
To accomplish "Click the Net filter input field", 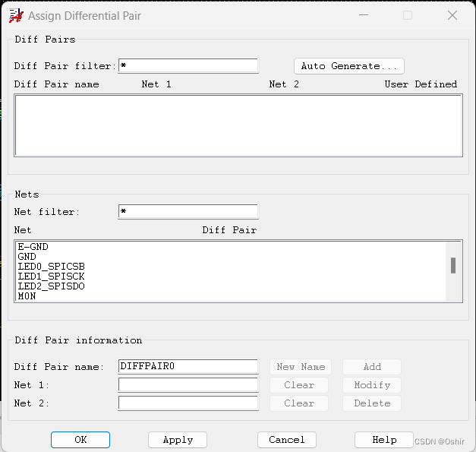I will (x=188, y=212).
